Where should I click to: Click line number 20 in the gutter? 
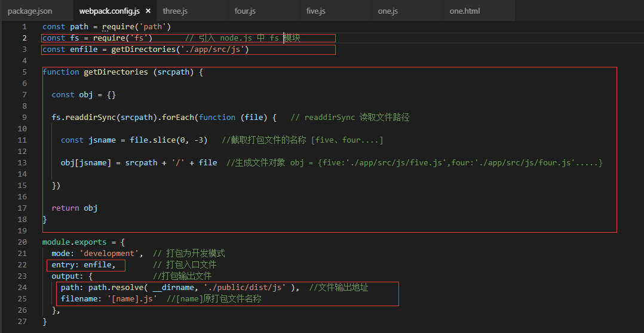click(22, 242)
